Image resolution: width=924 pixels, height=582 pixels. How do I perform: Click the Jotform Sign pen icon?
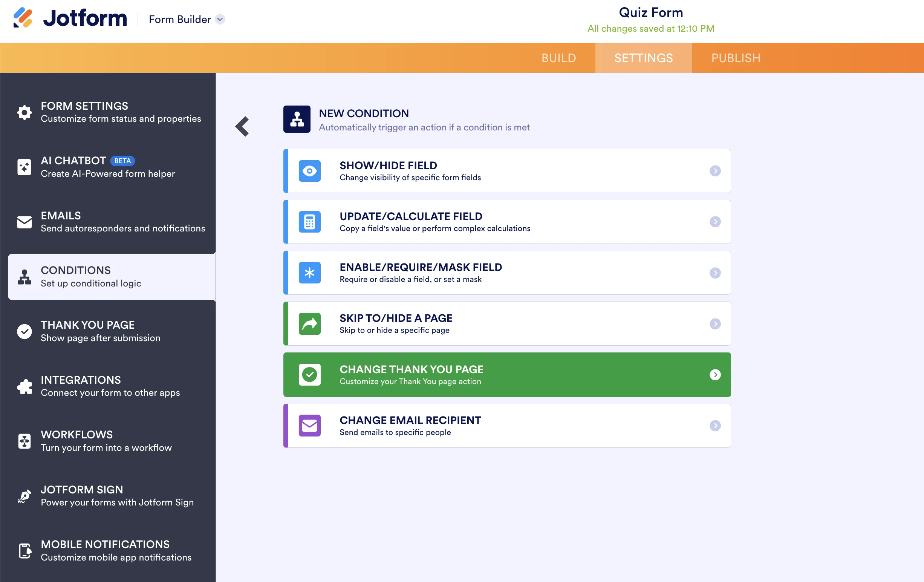(x=24, y=496)
